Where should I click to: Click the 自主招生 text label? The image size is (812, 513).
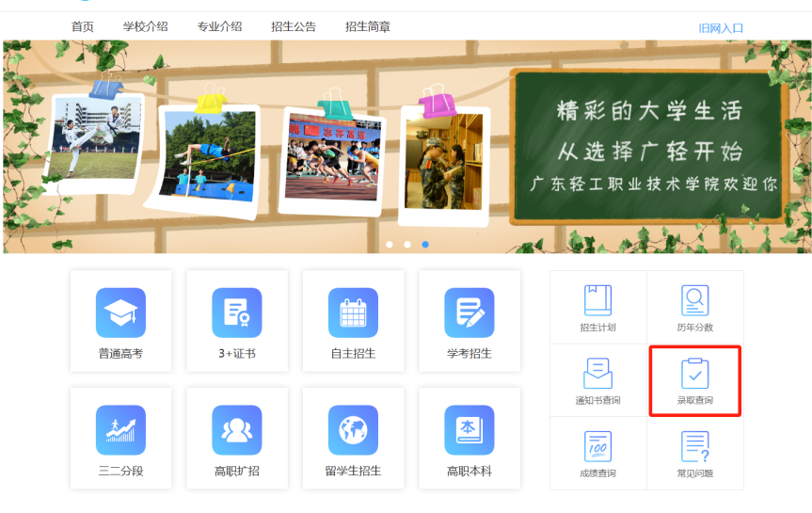[353, 353]
